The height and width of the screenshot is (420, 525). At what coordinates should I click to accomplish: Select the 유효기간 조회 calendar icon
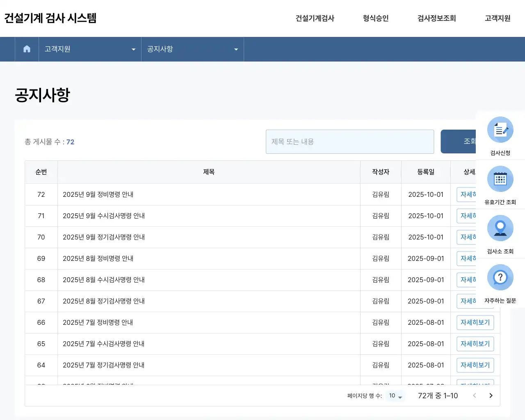point(500,178)
